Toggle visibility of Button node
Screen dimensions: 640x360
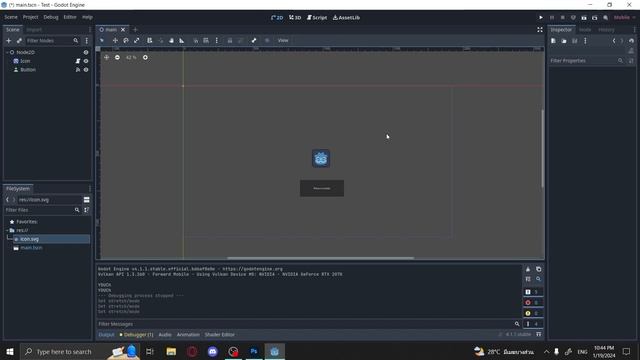click(86, 70)
